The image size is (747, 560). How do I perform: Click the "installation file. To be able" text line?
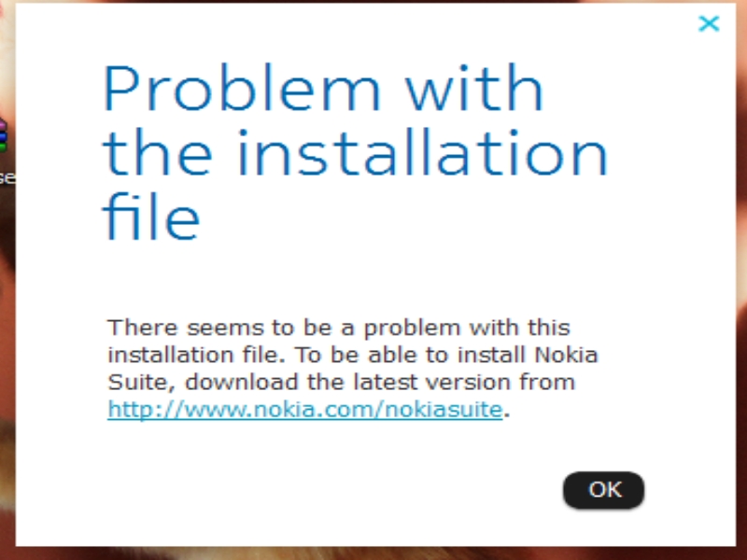[x=352, y=356]
